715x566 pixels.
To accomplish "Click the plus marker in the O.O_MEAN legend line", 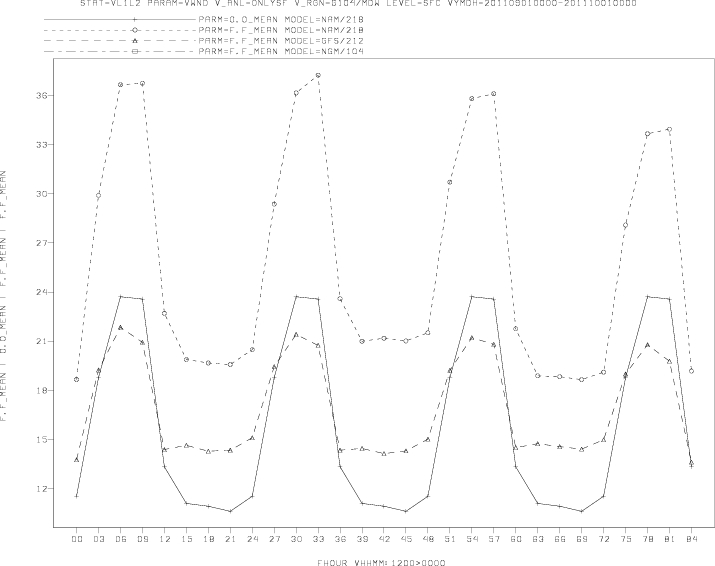I will [x=134, y=20].
